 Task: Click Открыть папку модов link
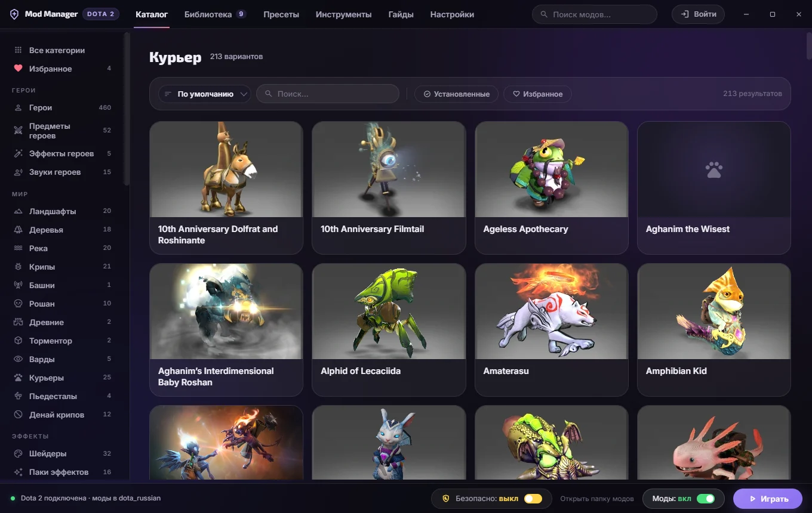point(597,499)
